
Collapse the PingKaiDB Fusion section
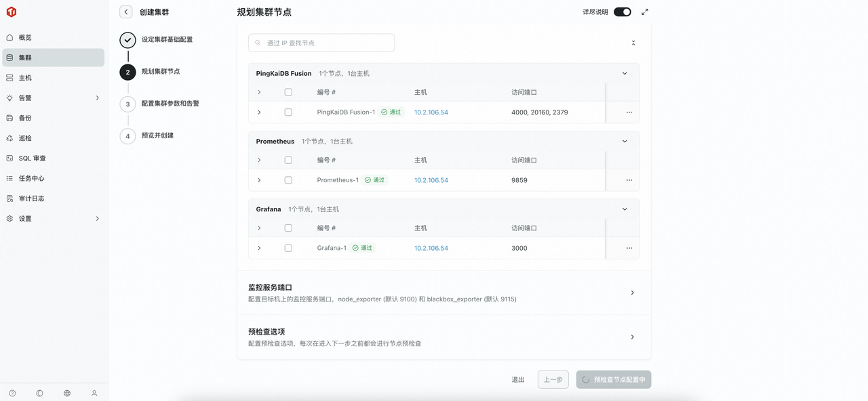tap(625, 74)
